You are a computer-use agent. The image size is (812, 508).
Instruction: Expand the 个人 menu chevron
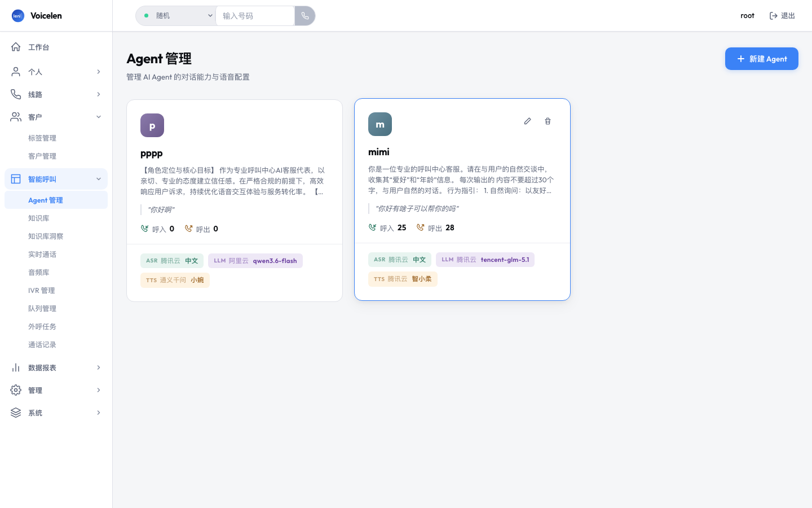[99, 72]
